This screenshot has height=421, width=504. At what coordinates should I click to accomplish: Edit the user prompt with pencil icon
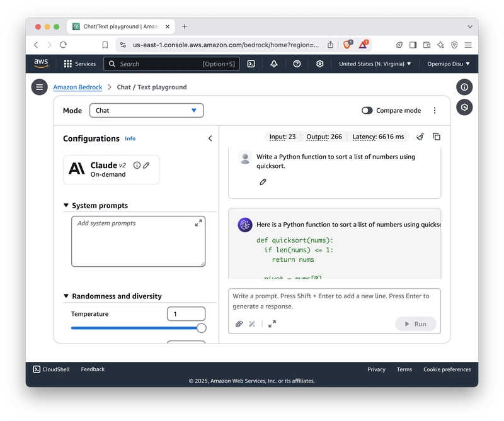[263, 182]
